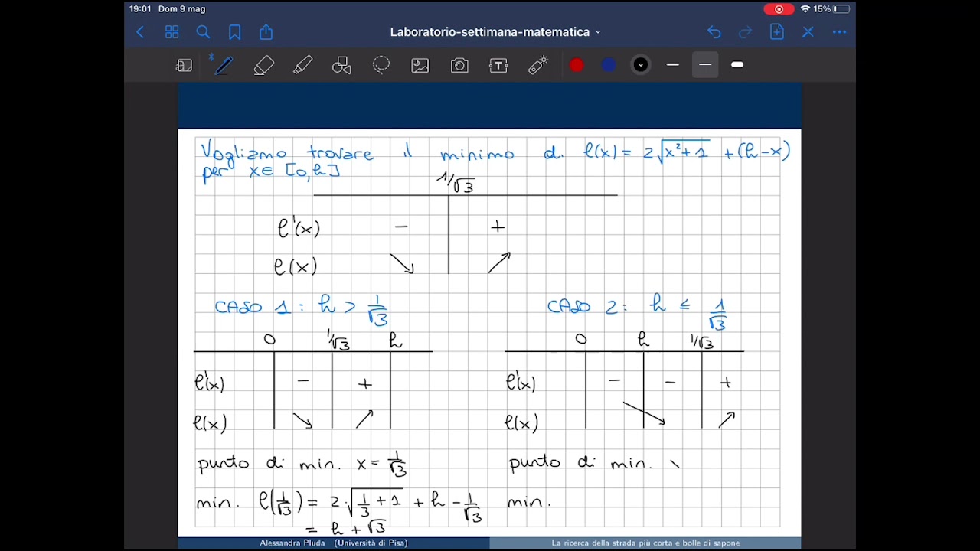Select the Eraser tool
The image size is (980, 551).
pos(263,66)
